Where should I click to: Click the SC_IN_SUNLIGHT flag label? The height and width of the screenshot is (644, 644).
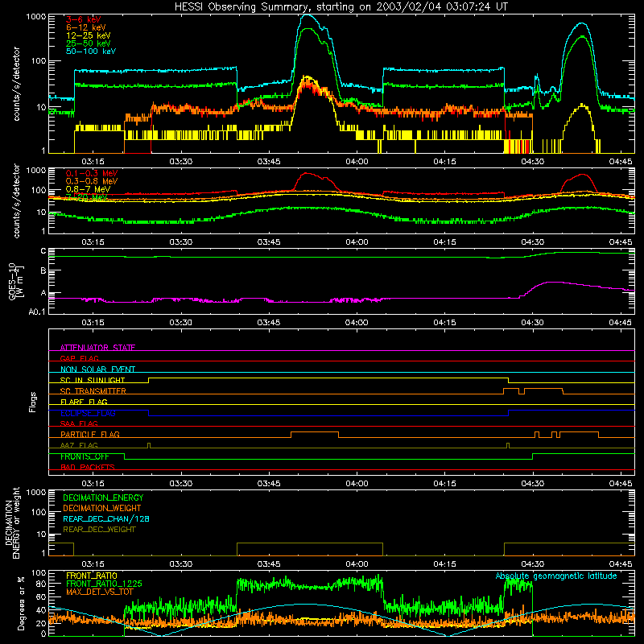[x=93, y=380]
